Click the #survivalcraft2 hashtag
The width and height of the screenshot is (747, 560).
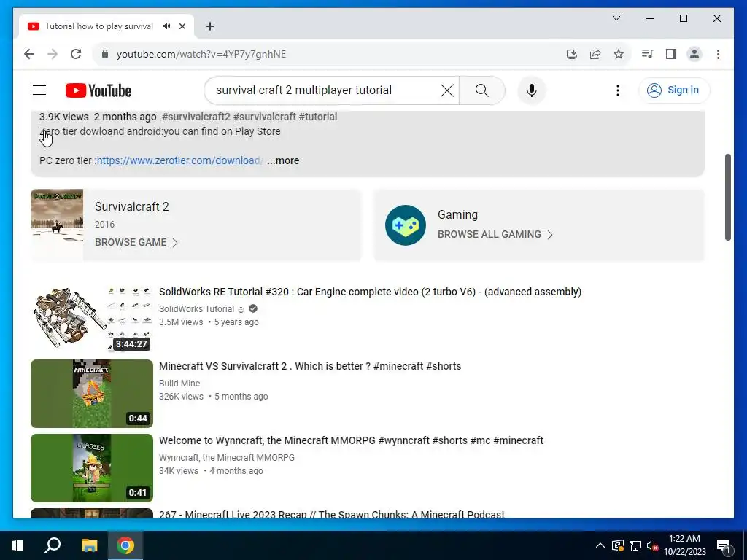[x=196, y=117]
